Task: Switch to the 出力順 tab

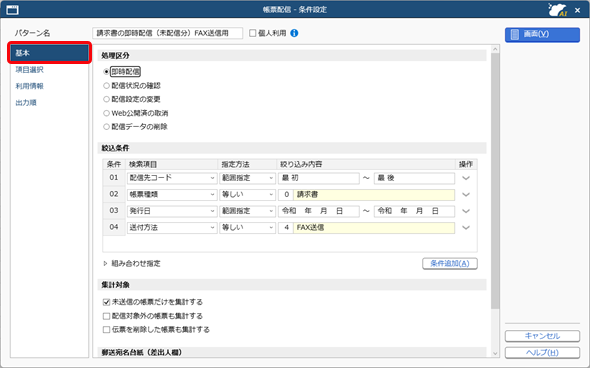Action: pyautogui.click(x=26, y=103)
